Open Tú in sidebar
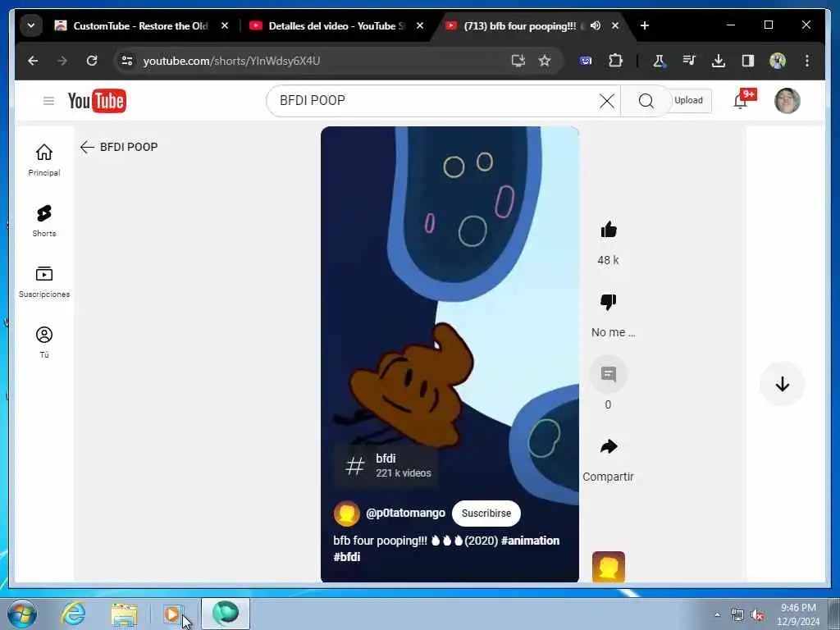840x630 pixels. (x=44, y=342)
